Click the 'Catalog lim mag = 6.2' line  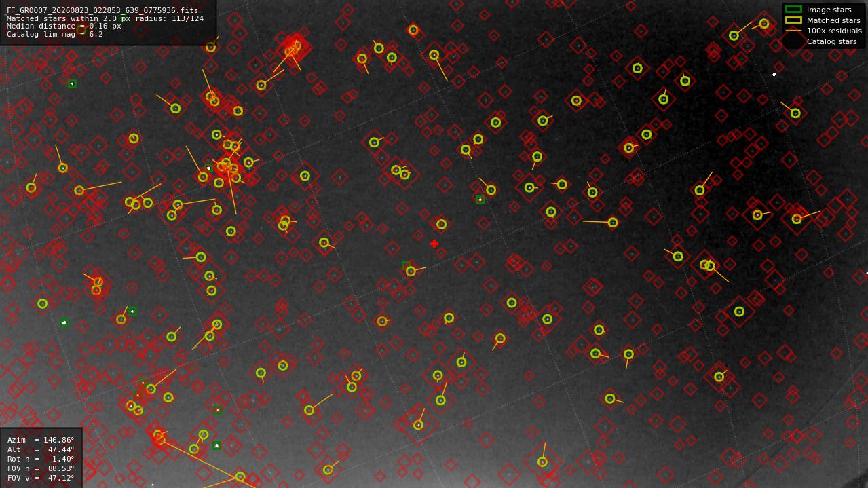(x=55, y=34)
